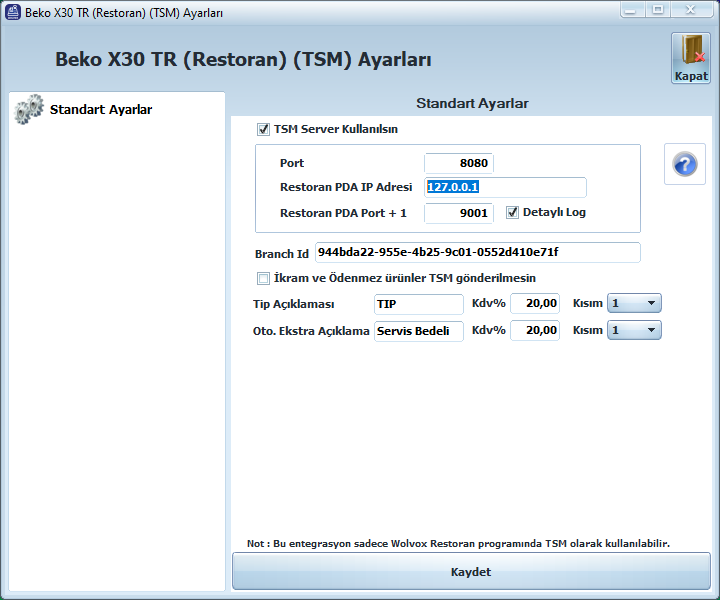The width and height of the screenshot is (720, 600).
Task: Toggle the Detaylı Log checkbox
Action: [x=513, y=212]
